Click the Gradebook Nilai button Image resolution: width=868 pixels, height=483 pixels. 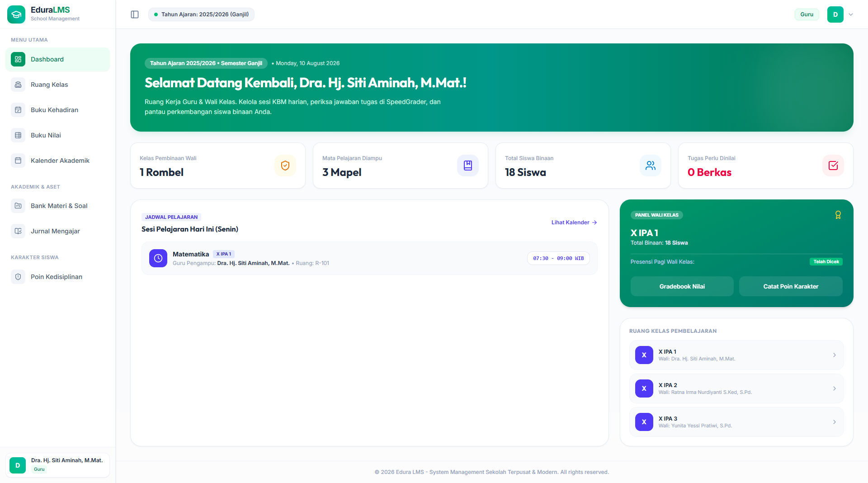pyautogui.click(x=682, y=286)
